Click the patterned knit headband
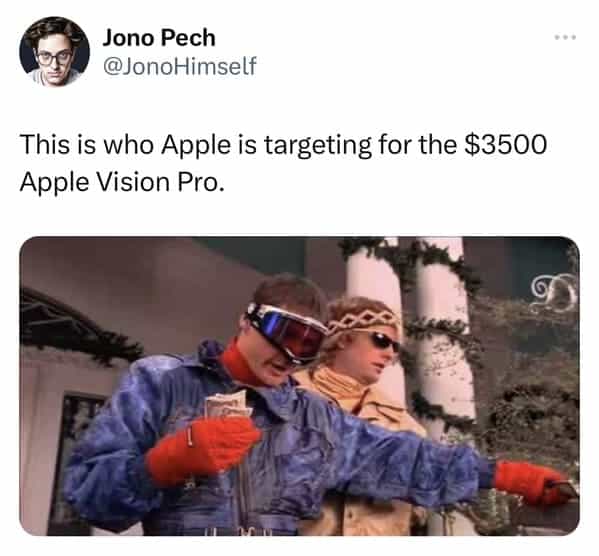The width and height of the screenshot is (599, 556). [363, 321]
